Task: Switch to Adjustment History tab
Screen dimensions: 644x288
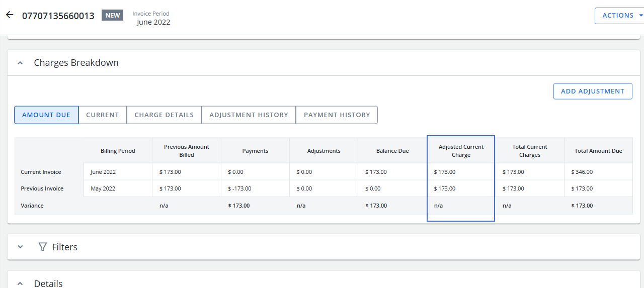Action: point(249,115)
